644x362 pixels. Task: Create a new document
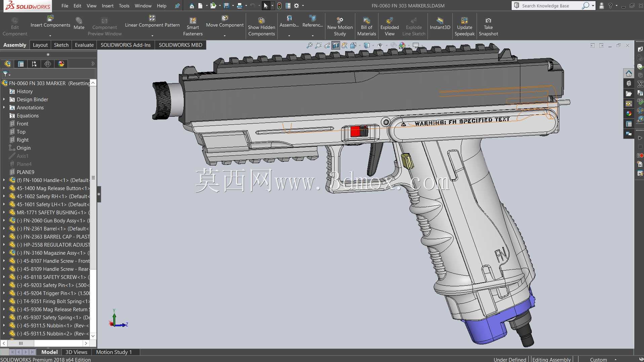[200, 6]
